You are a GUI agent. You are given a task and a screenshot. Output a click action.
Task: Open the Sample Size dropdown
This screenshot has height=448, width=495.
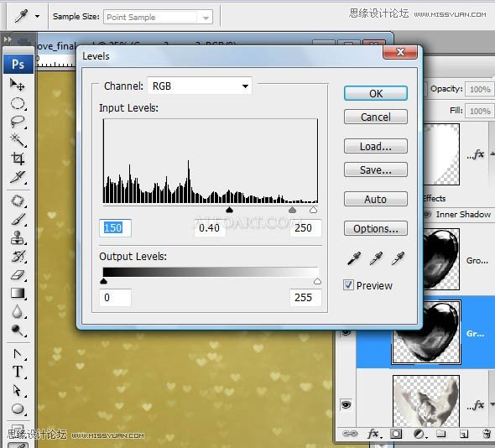tap(158, 17)
